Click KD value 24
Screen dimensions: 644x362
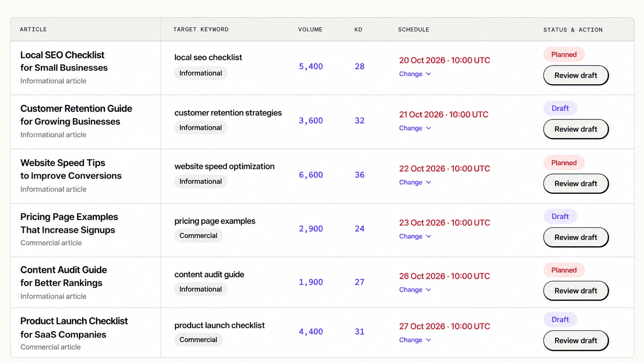coord(359,229)
